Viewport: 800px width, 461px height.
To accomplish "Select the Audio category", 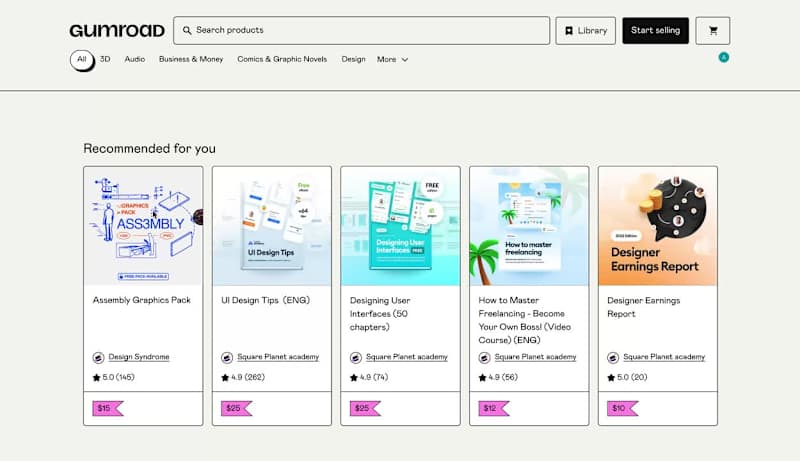I will point(135,59).
